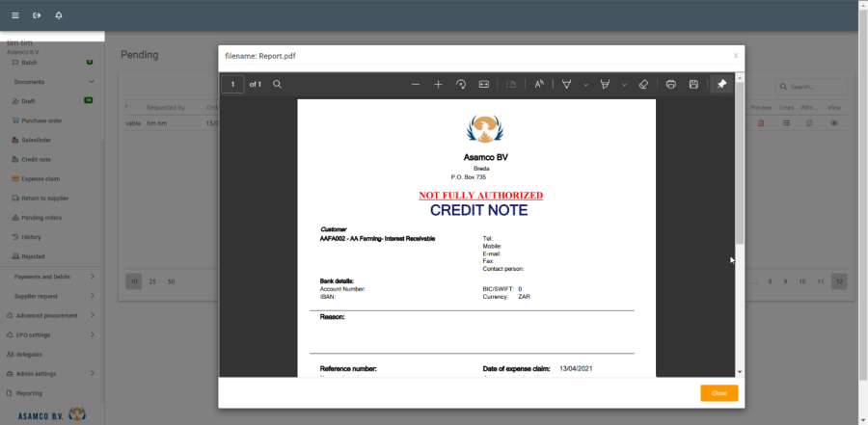Open the draw tool options dropdown arrow

tap(585, 85)
